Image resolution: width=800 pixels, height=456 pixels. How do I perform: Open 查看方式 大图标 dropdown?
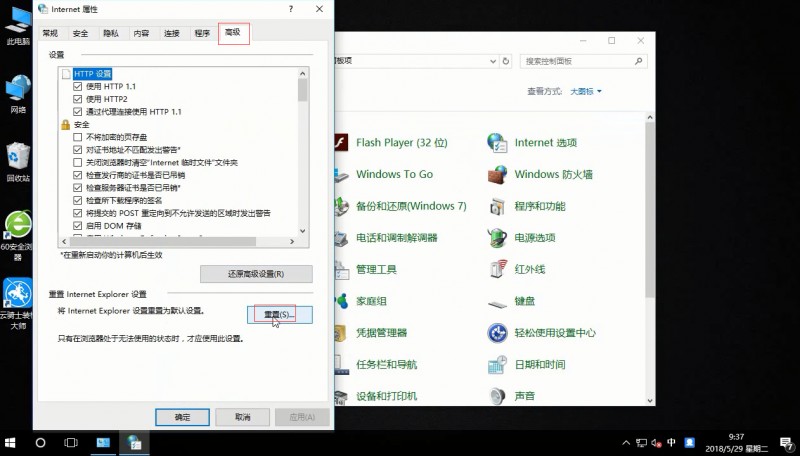click(586, 91)
